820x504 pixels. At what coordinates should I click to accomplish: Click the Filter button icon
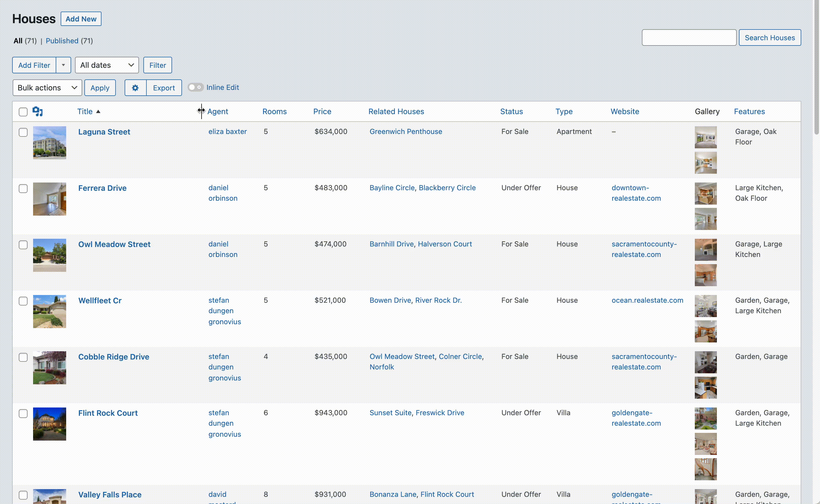(x=157, y=65)
